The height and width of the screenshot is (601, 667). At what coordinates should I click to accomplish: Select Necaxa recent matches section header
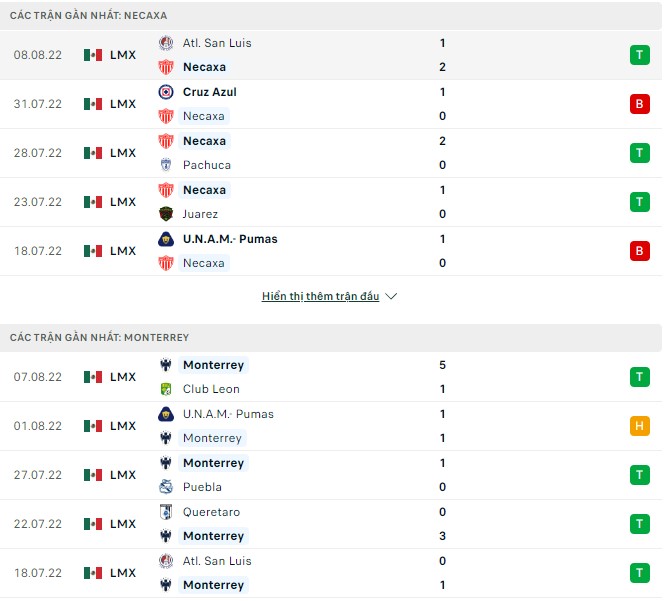(x=89, y=16)
